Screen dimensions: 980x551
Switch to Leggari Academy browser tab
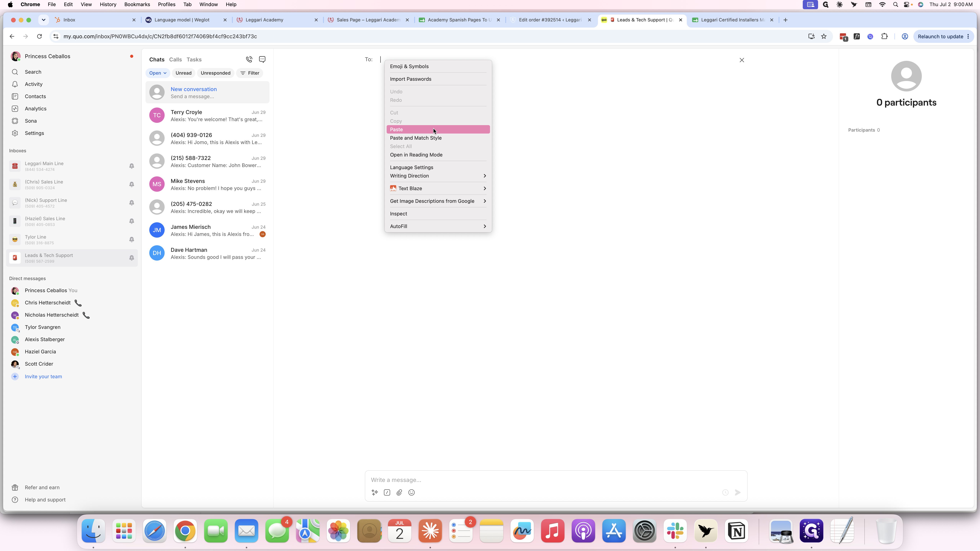click(277, 20)
